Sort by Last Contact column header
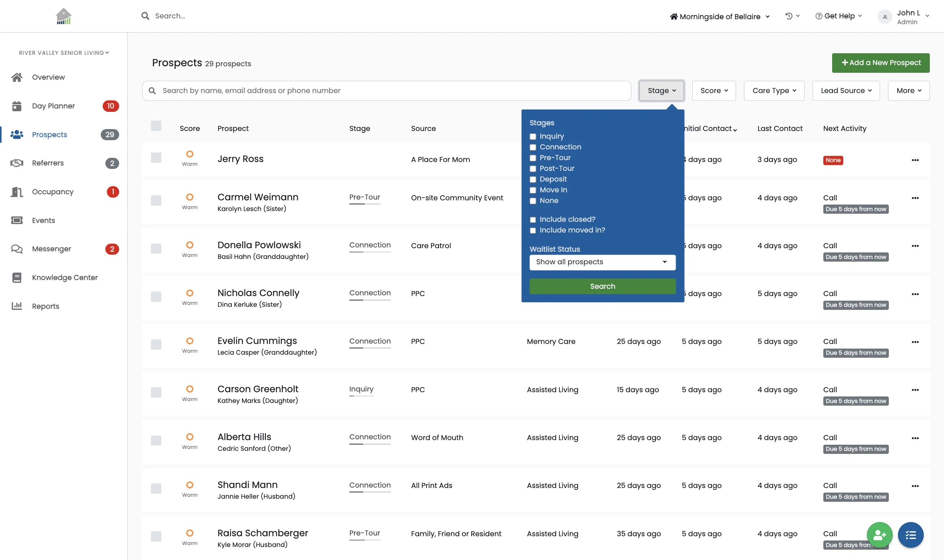The height and width of the screenshot is (560, 944). click(x=780, y=128)
